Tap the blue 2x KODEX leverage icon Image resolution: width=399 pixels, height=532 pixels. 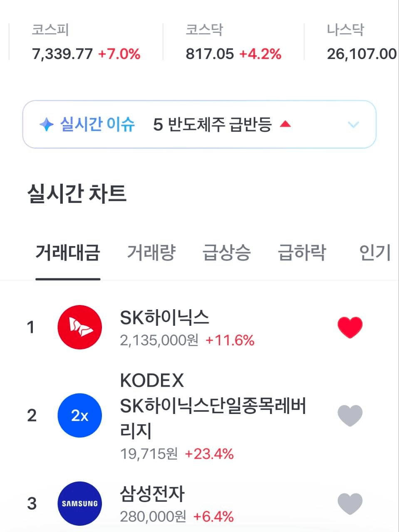(79, 415)
